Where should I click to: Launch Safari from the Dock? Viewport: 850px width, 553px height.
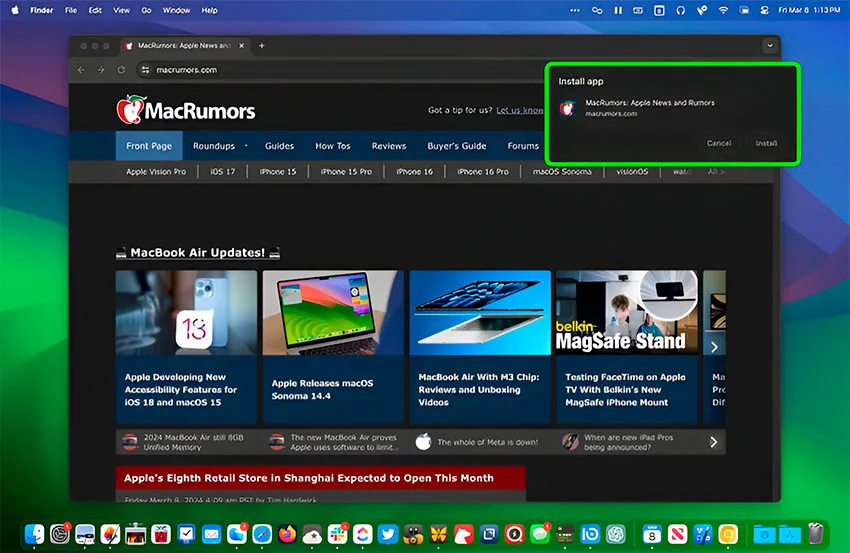(262, 534)
